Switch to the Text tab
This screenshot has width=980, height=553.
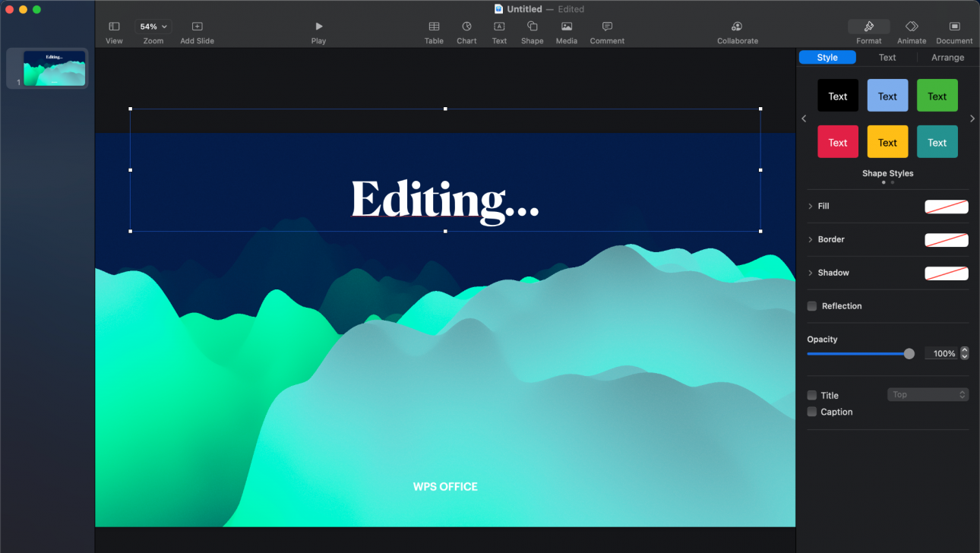887,57
